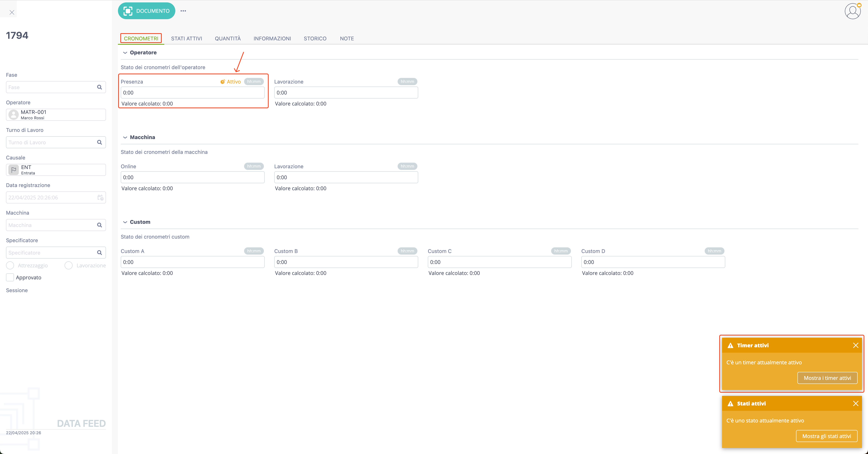868x454 pixels.
Task: Click the Turno di Lavoro input field
Action: pos(56,142)
